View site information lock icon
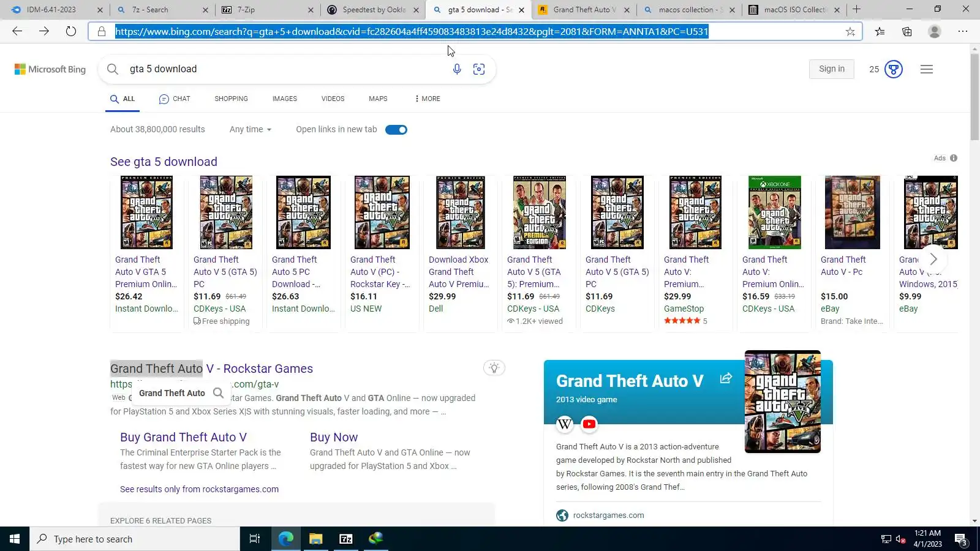The image size is (980, 551). [x=102, y=31]
